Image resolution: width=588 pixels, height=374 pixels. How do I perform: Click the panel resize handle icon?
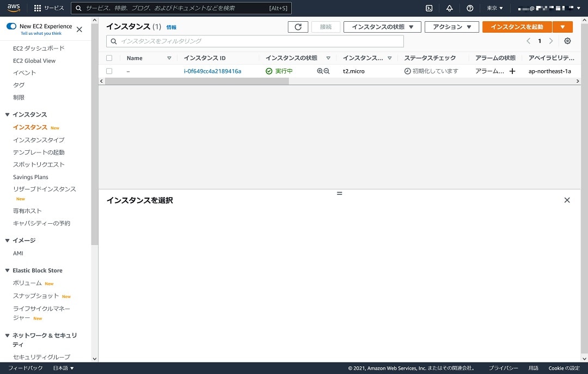[339, 193]
